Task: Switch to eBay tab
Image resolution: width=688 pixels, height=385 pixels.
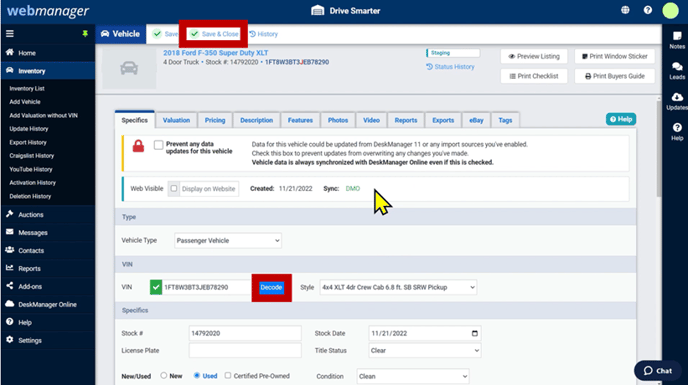Action: click(x=476, y=120)
